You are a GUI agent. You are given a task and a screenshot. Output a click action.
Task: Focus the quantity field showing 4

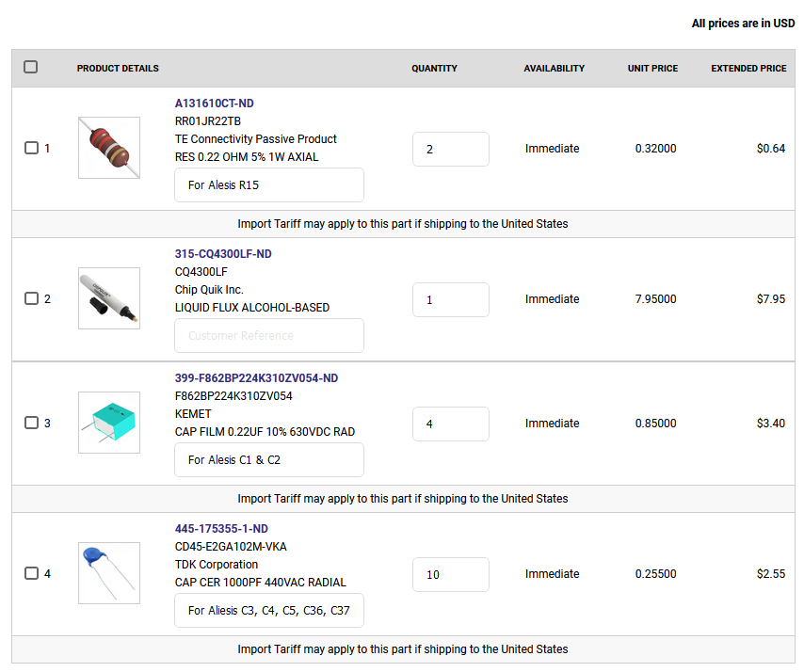tap(450, 424)
